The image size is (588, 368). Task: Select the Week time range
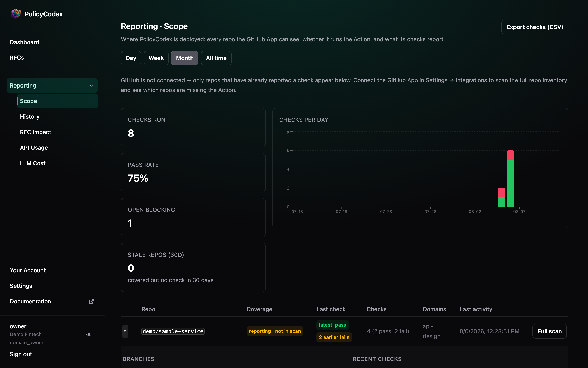tap(156, 58)
